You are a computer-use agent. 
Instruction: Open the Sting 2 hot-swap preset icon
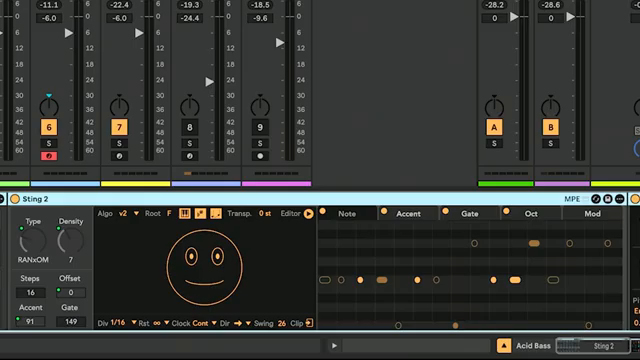coord(596,199)
